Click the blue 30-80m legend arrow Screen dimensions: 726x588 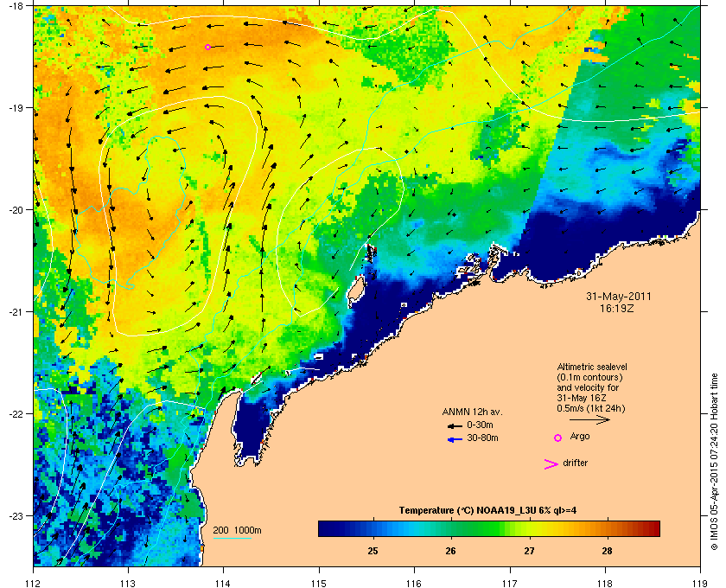coord(455,439)
